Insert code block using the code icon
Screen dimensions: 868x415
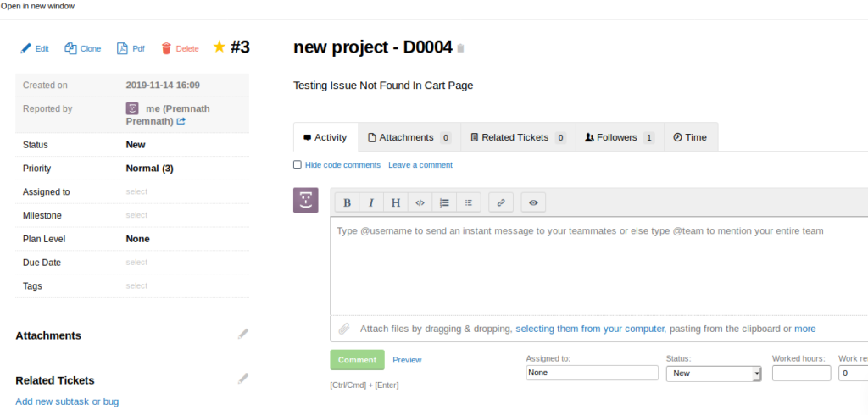tap(420, 202)
